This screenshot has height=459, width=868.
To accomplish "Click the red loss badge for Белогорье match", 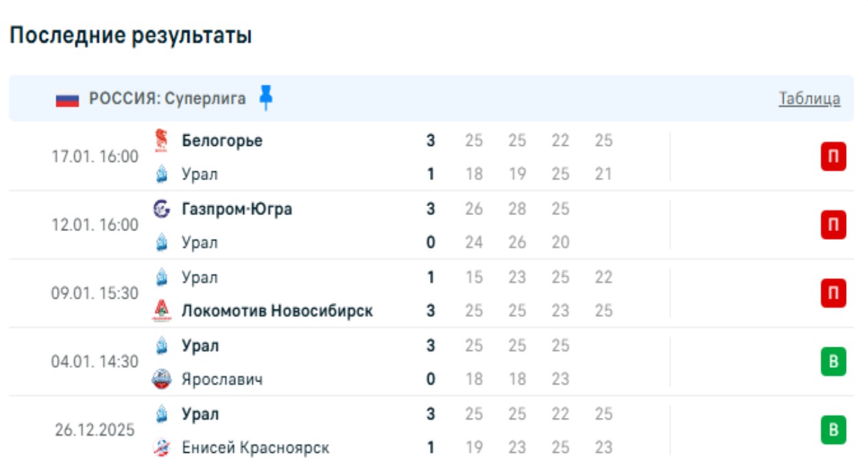I will (833, 158).
